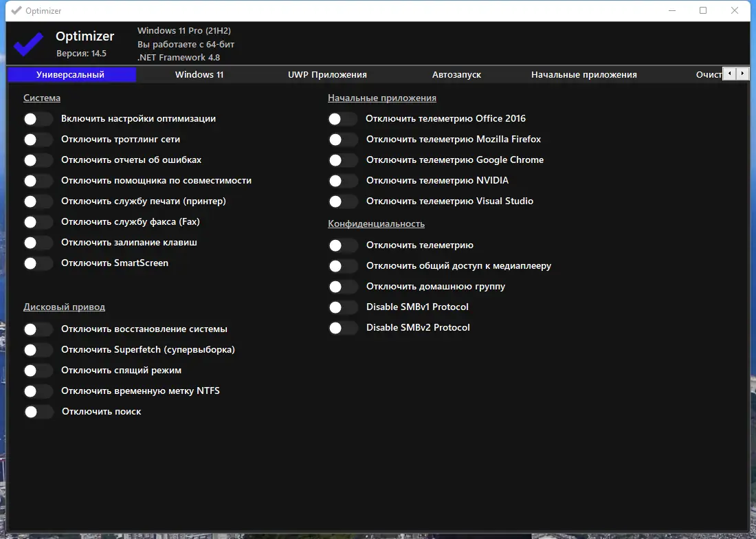Click the Начальные приложения section heading link

pos(382,98)
